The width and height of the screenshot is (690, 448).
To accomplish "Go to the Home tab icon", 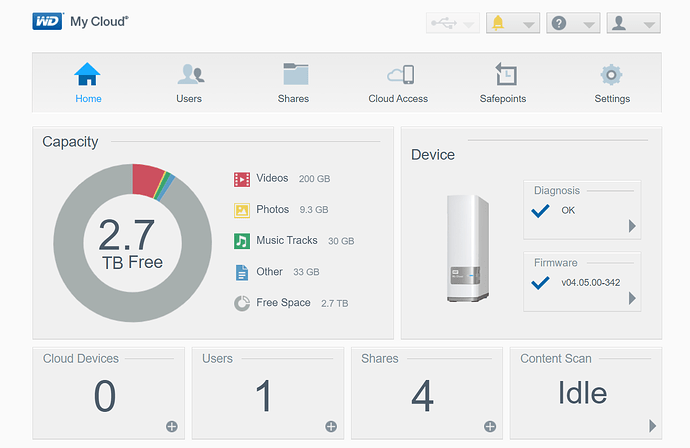I will [87, 74].
